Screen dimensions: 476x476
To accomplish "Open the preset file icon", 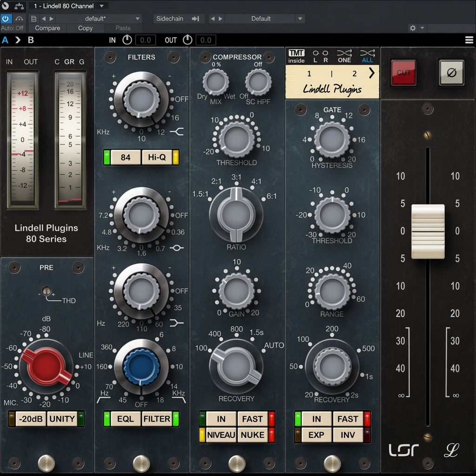I will (x=33, y=19).
